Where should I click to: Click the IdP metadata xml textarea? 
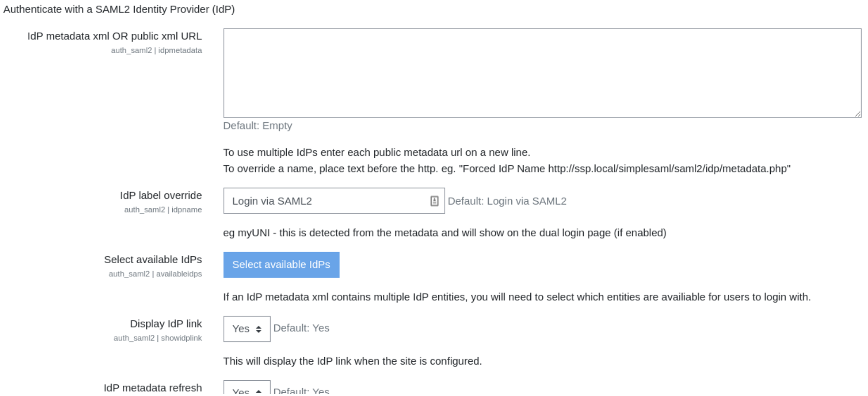[542, 73]
